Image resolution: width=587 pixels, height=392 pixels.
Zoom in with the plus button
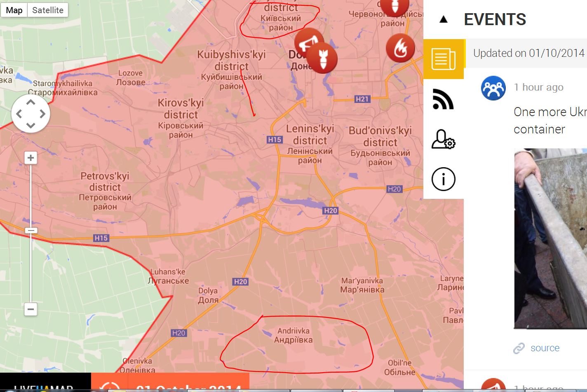[31, 158]
